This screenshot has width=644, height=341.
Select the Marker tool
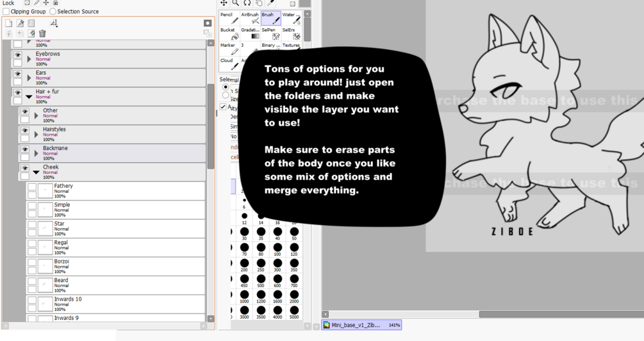pos(229,49)
